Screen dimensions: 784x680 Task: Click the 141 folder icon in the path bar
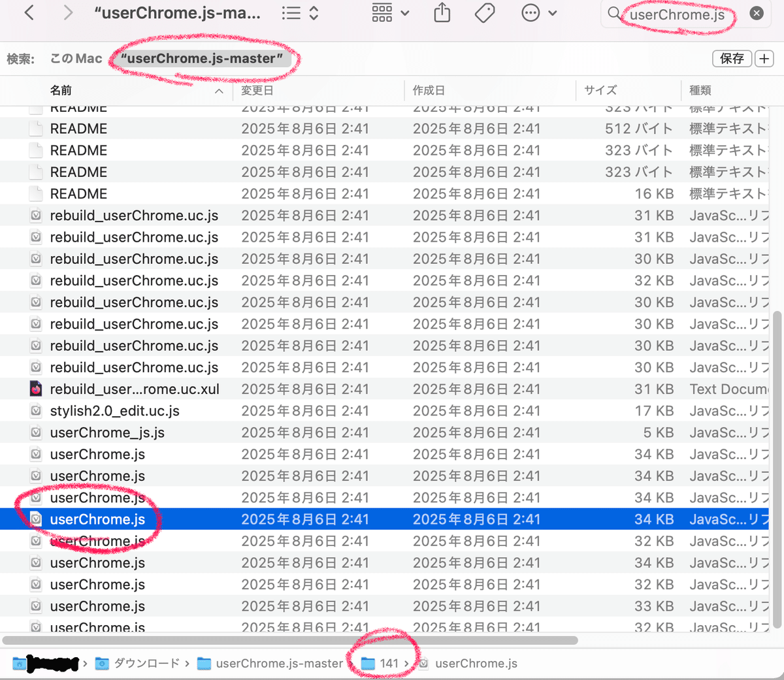click(368, 662)
